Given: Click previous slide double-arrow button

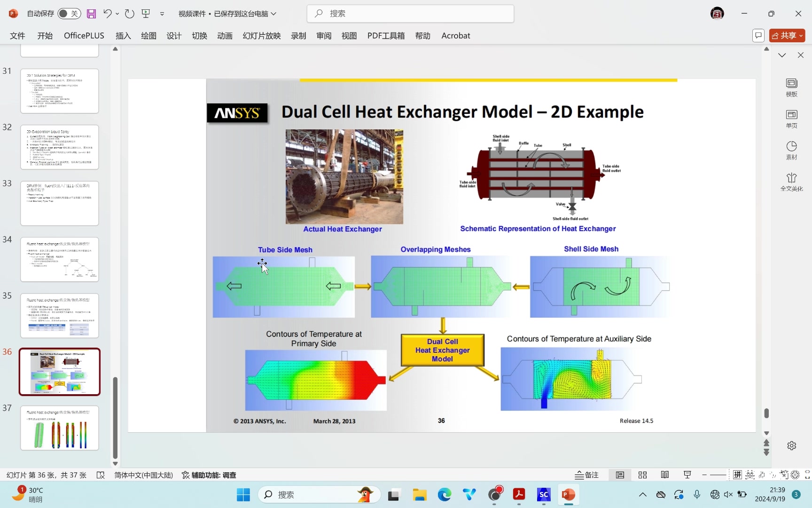Looking at the screenshot, I should tap(766, 443).
